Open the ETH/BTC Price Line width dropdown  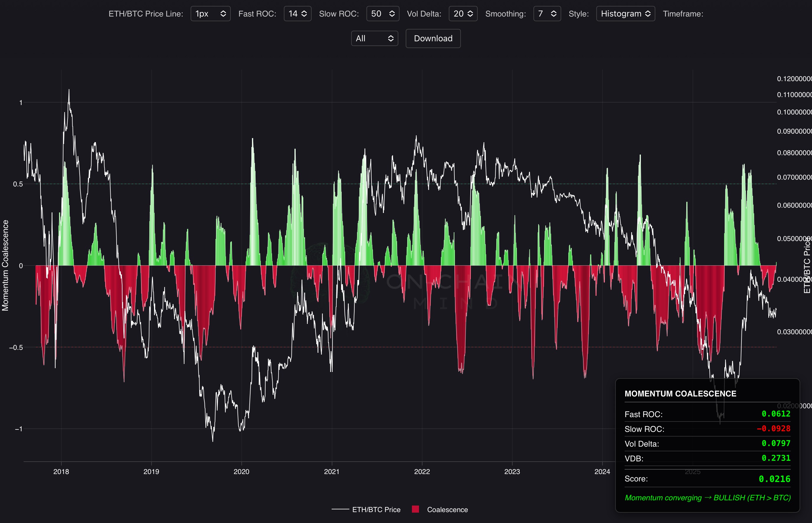210,14
